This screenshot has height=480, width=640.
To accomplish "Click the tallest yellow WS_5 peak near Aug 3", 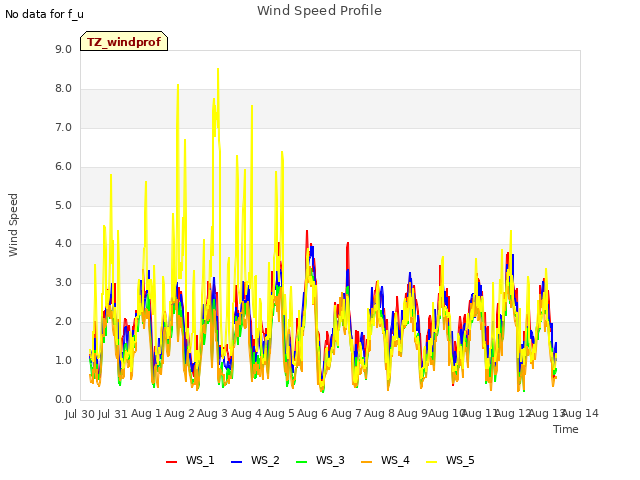I will (x=218, y=69).
